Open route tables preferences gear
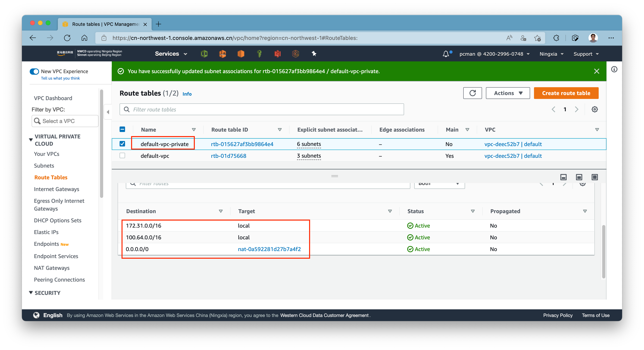644x350 pixels. coord(595,109)
